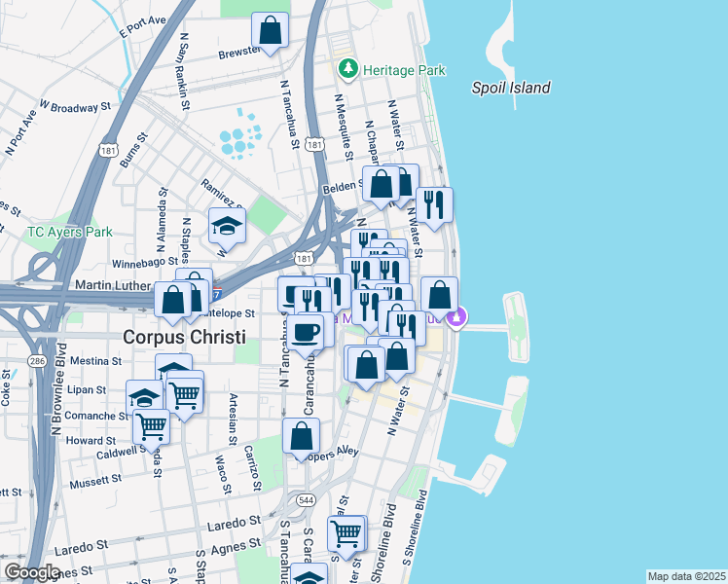This screenshot has width=728, height=584.
Task: Click the W Broadway St label
Action: click(75, 106)
